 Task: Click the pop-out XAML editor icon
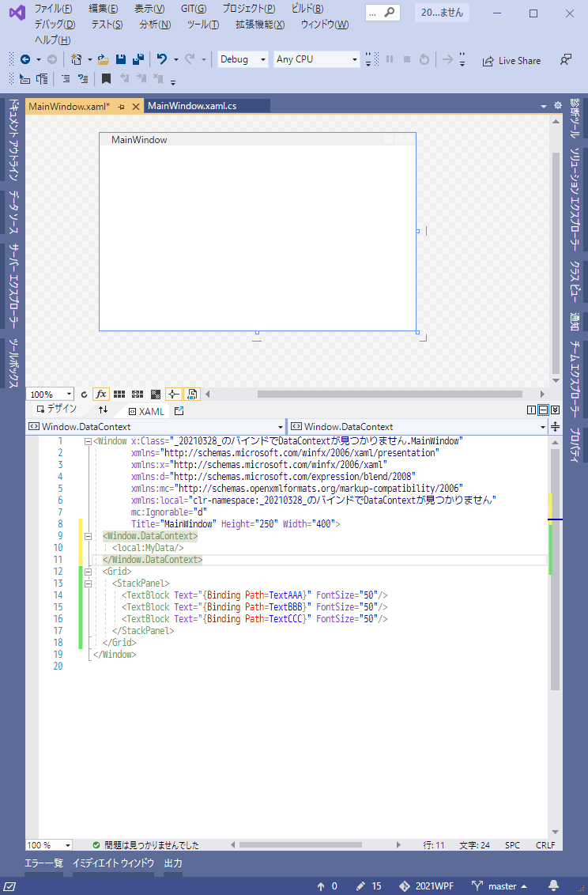point(179,411)
